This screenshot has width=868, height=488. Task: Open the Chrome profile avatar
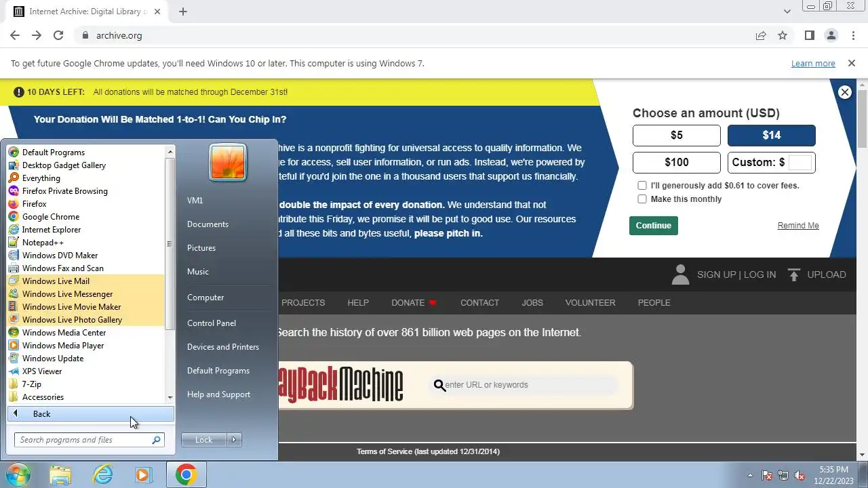click(831, 35)
